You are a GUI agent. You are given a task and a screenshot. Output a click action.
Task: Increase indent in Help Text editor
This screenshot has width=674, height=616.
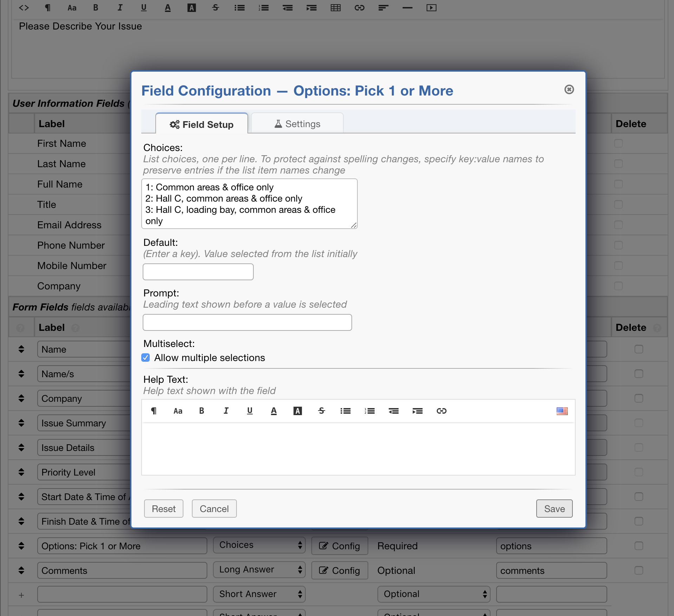[417, 411]
